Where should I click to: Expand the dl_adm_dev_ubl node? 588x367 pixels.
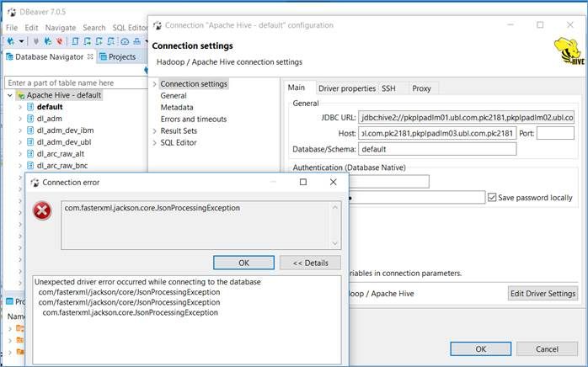tap(20, 142)
